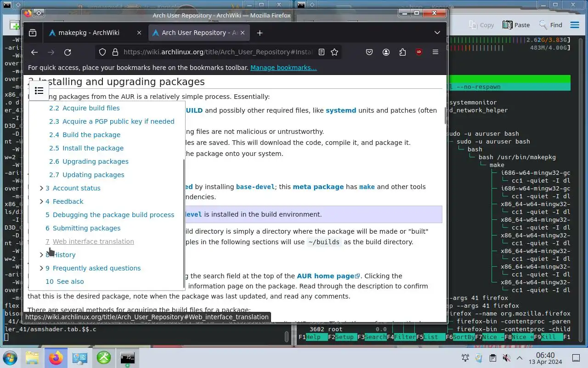This screenshot has height=368, width=588.
Task: Click the Firefox URL address field
Action: (x=218, y=52)
